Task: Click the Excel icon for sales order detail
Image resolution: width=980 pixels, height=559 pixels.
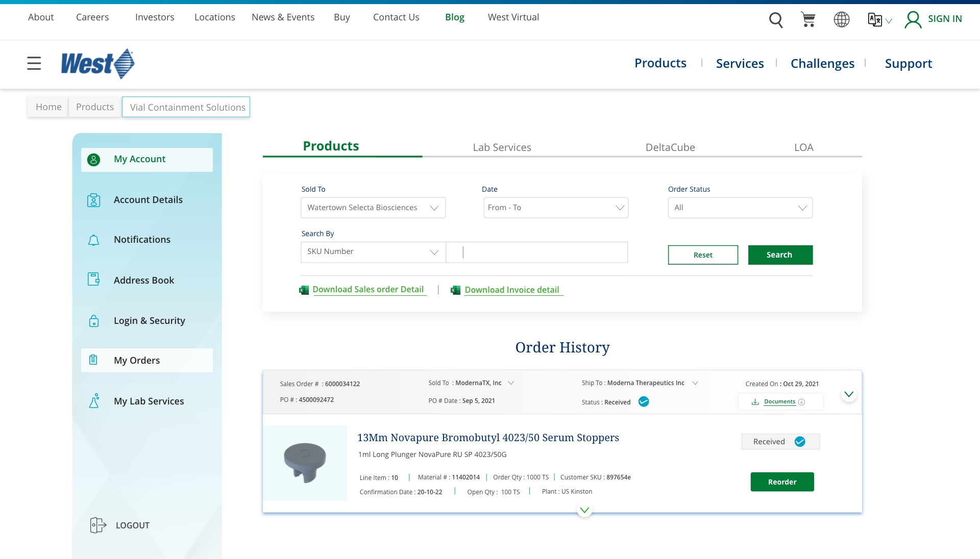Action: click(304, 290)
